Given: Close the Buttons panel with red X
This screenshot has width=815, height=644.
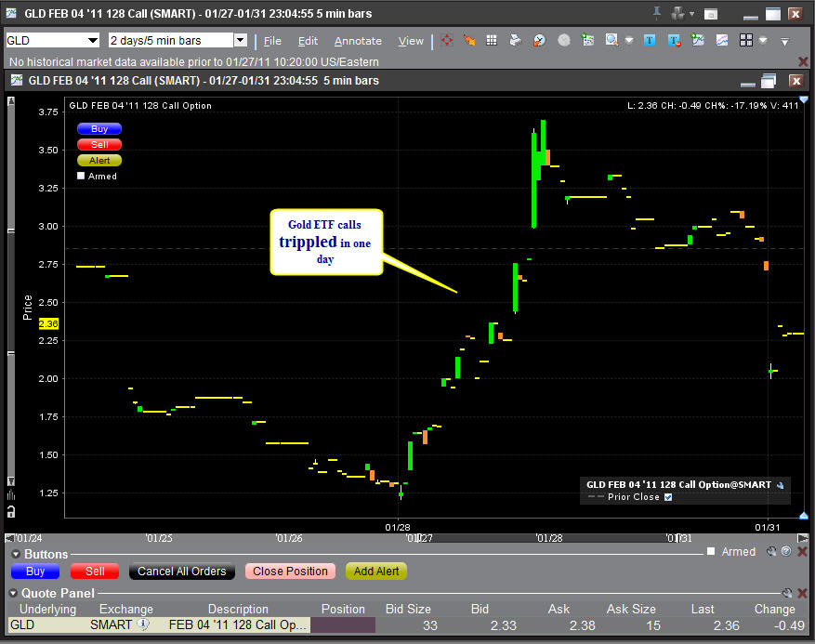Looking at the screenshot, I should [x=803, y=552].
